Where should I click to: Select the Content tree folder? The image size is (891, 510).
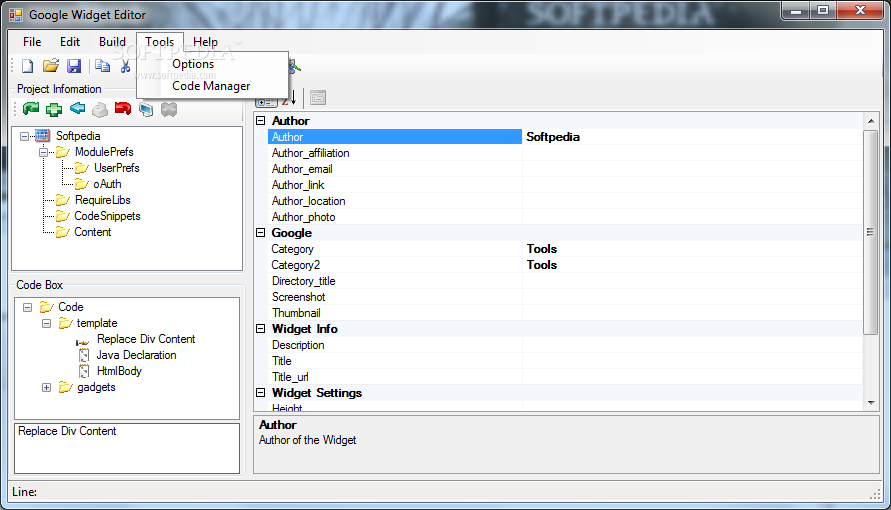(93, 232)
